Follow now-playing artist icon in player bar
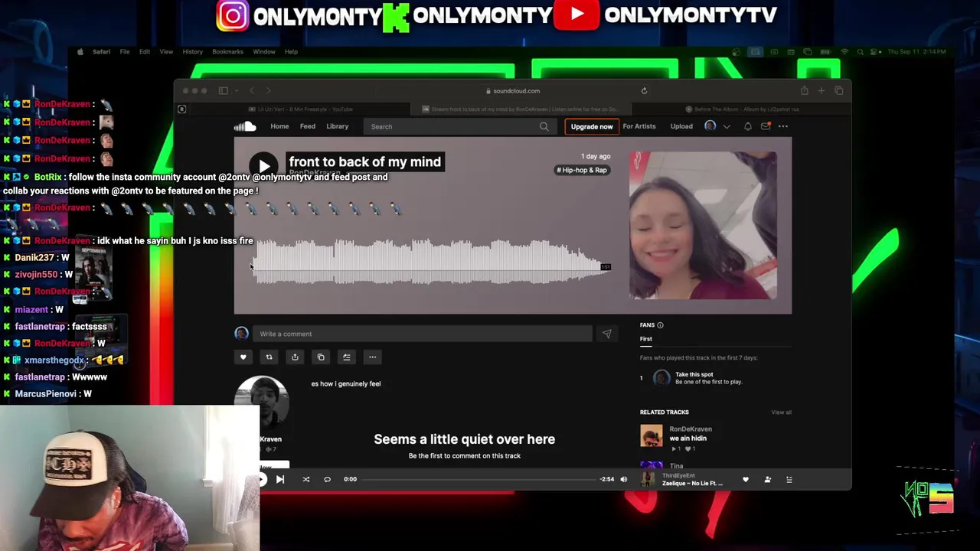 coord(768,479)
